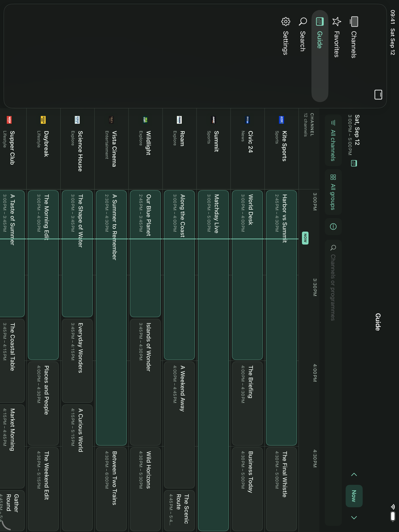Go to next time slot chevron
Screen dimensions: 399x532
pyautogui.click(x=354, y=518)
